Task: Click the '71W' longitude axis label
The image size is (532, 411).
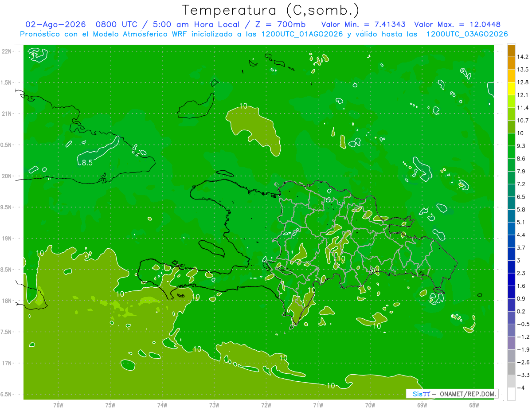Action: 318,405
